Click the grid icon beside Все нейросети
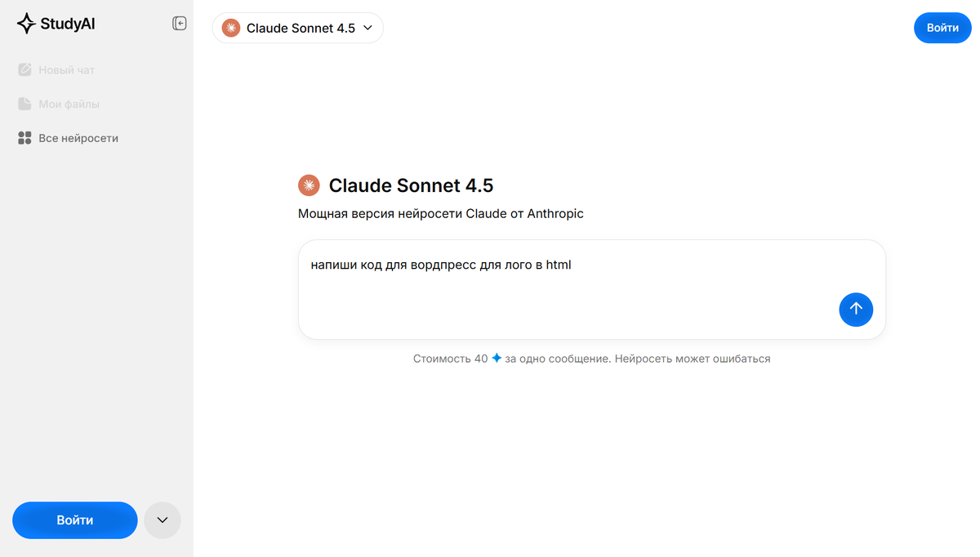 click(x=24, y=139)
